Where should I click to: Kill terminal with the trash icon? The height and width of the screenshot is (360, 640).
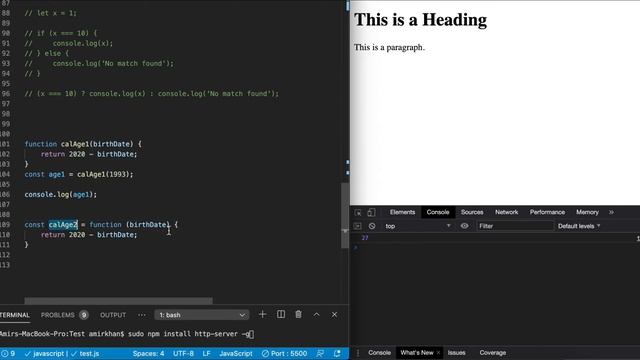point(298,314)
